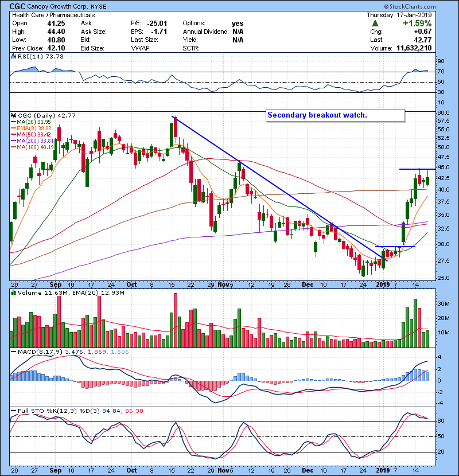Viewport: 459px width, 476px height.
Task: Click the volume bars icon beside Volume label
Action: click(x=13, y=292)
